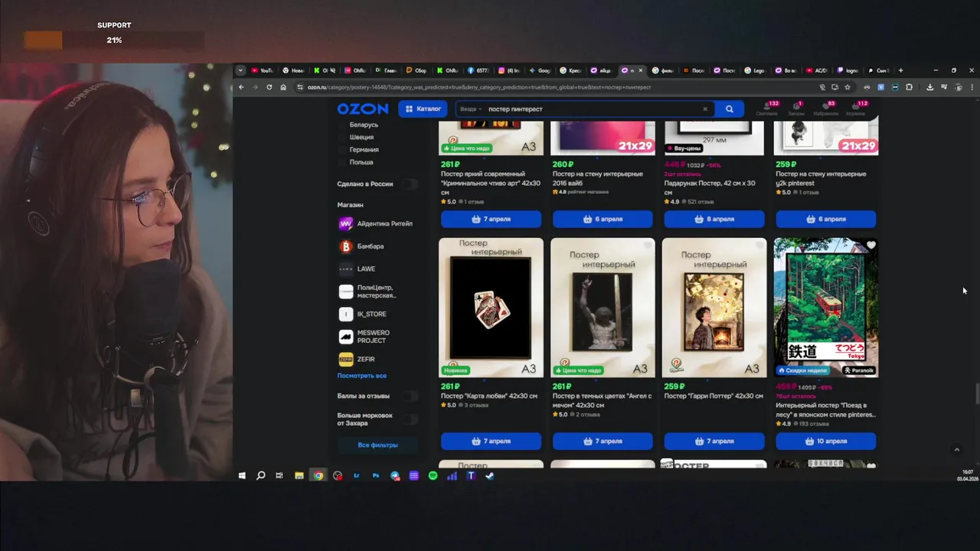Screen dimensions: 980x551
Task: Enable the Сделано в России toggle
Action: [410, 184]
